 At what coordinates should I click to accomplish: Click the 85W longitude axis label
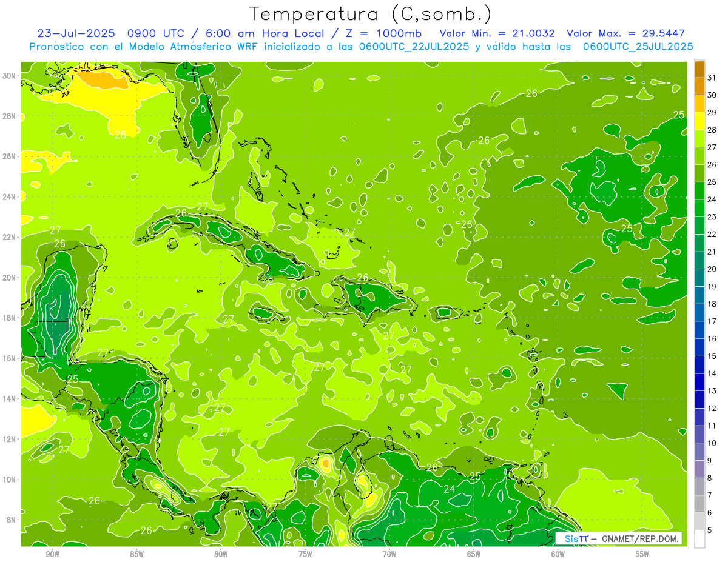136,555
